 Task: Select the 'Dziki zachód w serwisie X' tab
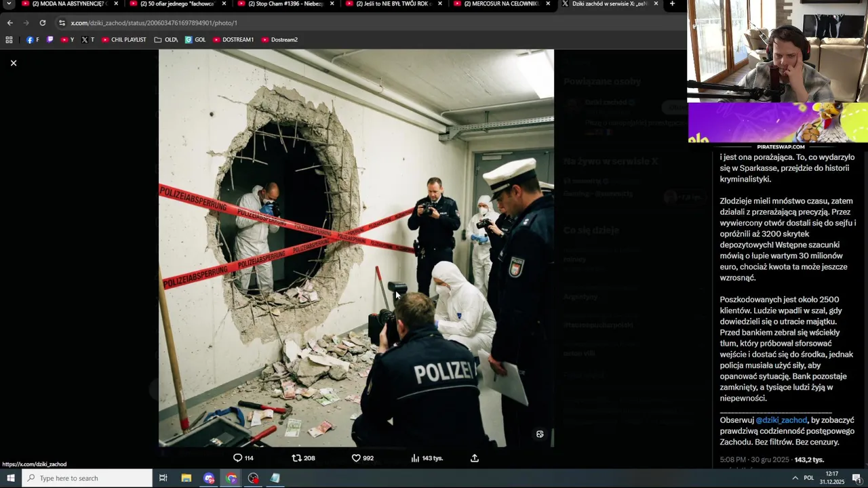pos(610,4)
